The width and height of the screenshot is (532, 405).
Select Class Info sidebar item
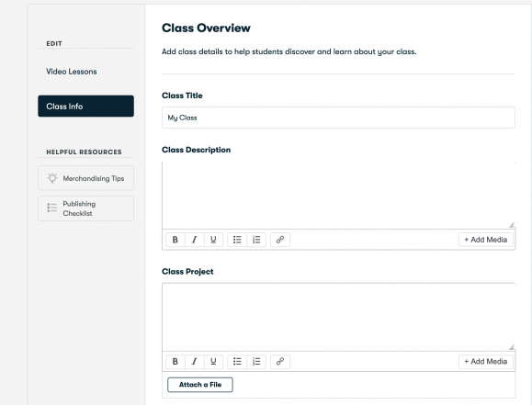pos(85,107)
